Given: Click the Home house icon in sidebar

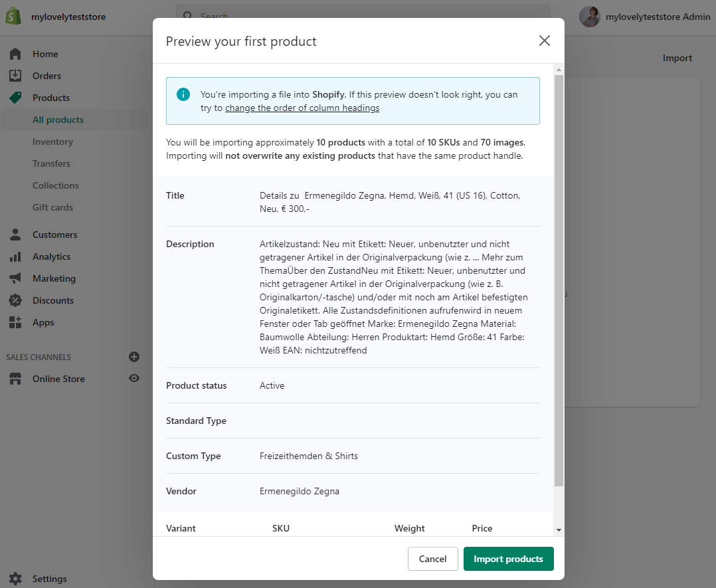Looking at the screenshot, I should pos(15,54).
